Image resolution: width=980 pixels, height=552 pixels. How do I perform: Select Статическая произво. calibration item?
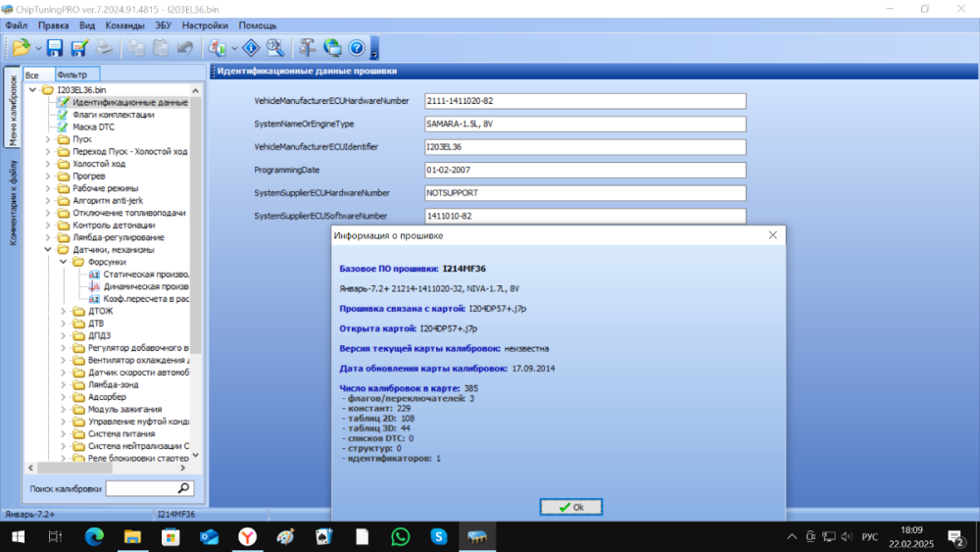coord(146,275)
